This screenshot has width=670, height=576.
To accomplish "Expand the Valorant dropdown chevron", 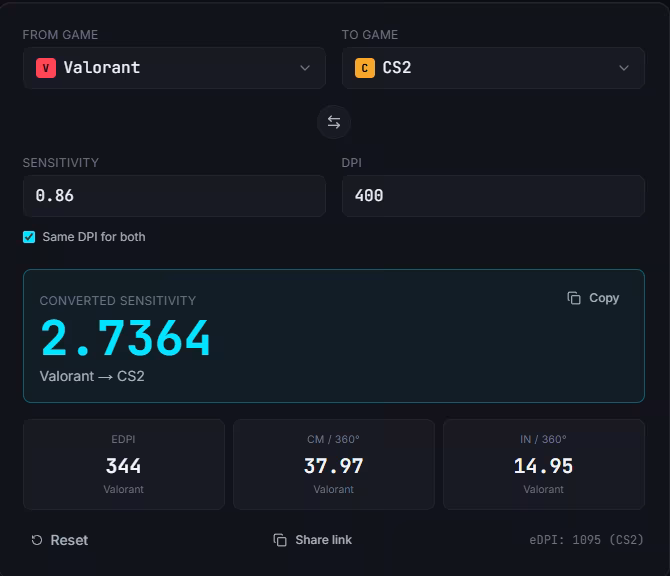I will [305, 68].
